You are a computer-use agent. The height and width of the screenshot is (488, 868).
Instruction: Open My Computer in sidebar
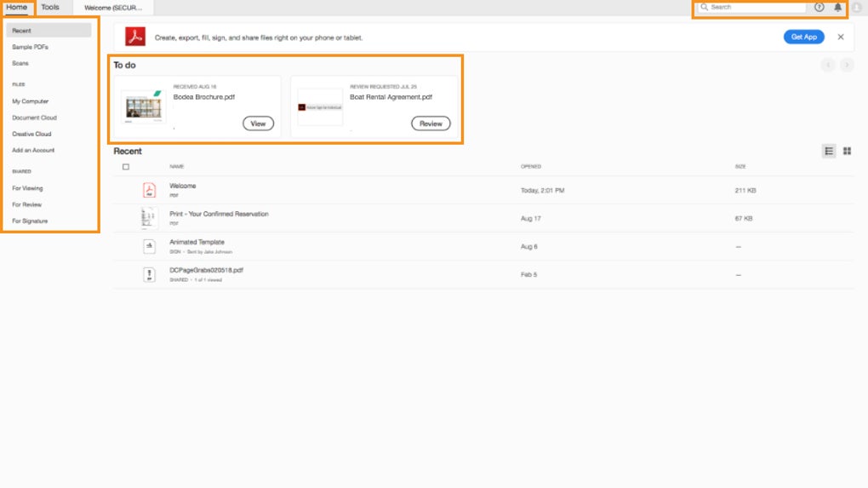31,101
